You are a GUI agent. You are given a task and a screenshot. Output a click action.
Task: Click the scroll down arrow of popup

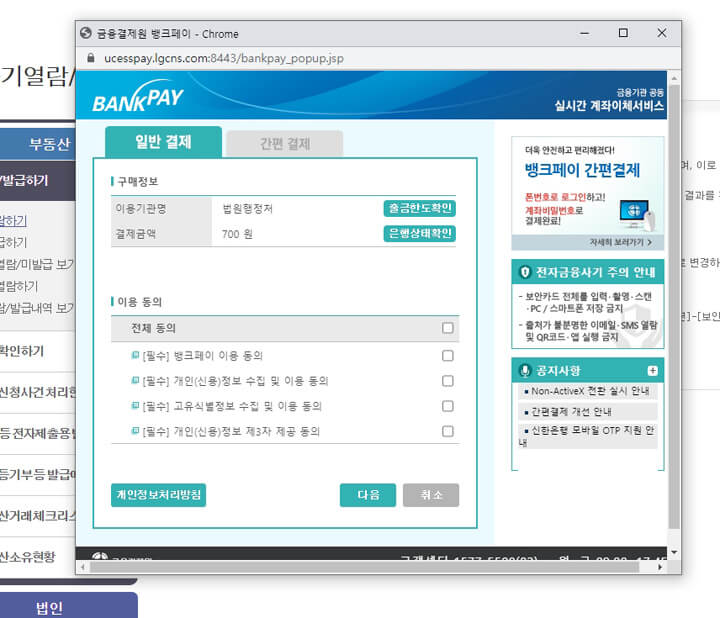[674, 552]
